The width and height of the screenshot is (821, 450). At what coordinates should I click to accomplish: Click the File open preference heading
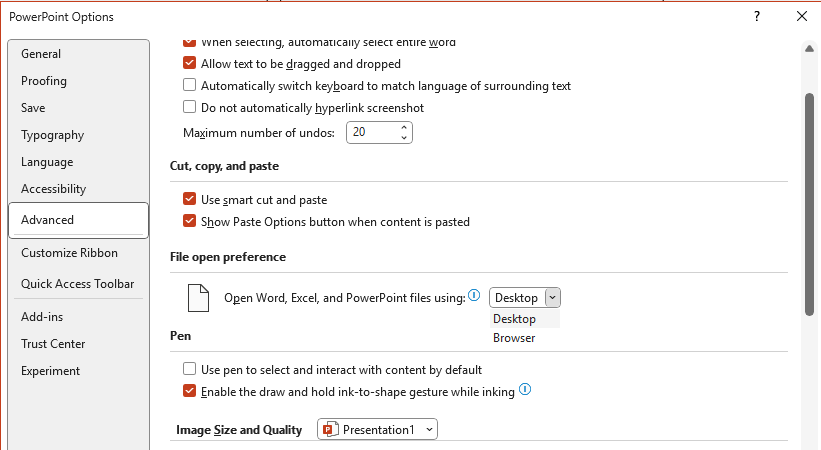pos(228,257)
